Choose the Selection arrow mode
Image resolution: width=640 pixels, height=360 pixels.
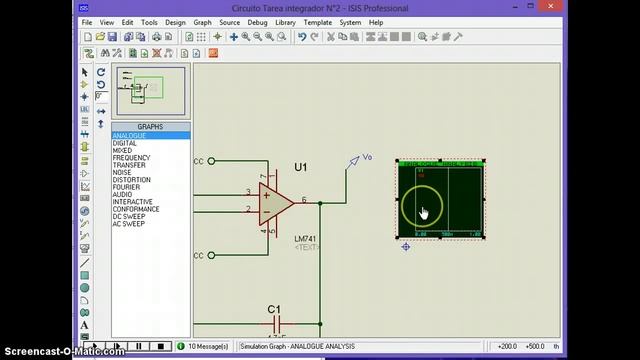click(x=85, y=72)
